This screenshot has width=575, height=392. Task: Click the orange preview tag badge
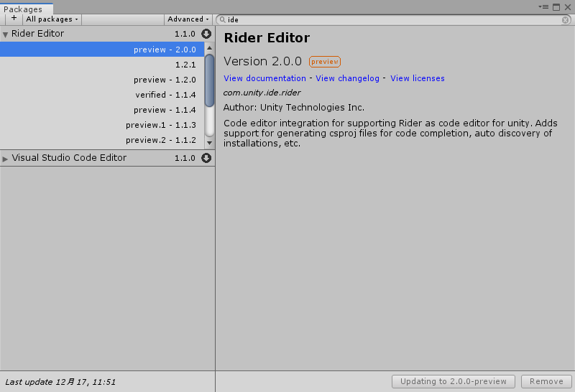point(325,62)
